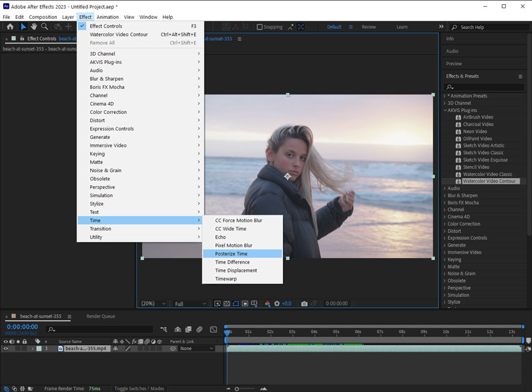532x392 pixels.
Task: Open the Preview panel
Action: tap(454, 64)
